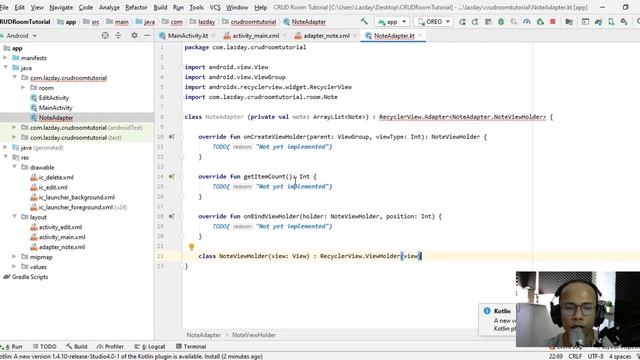Open Project Structure folder toolbar icon
The image size is (640, 360).
(569, 22)
